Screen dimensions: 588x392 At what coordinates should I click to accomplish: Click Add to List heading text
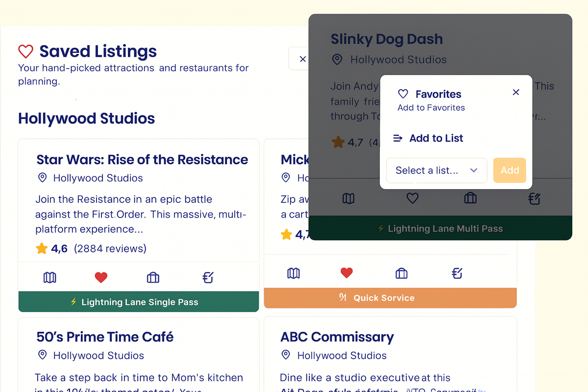pos(437,139)
